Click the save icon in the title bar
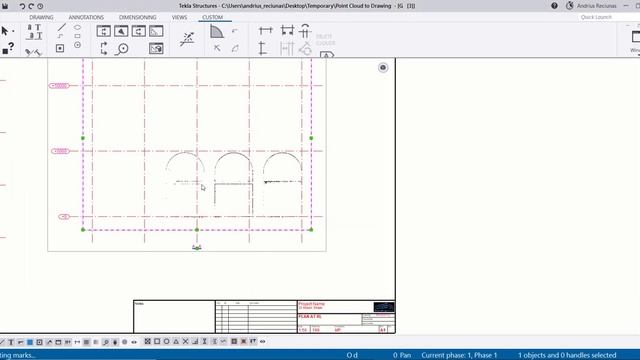This screenshot has width=640, height=360. pyautogui.click(x=5, y=6)
